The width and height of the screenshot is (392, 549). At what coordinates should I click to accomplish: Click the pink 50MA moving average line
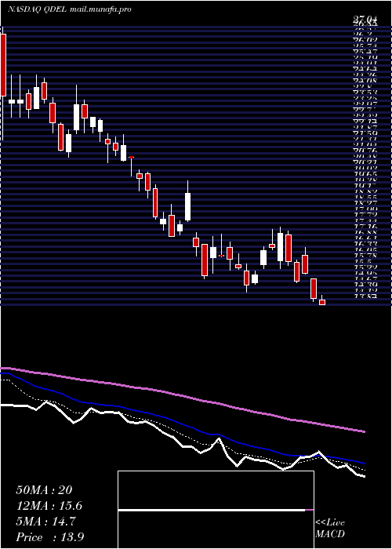[182, 395]
